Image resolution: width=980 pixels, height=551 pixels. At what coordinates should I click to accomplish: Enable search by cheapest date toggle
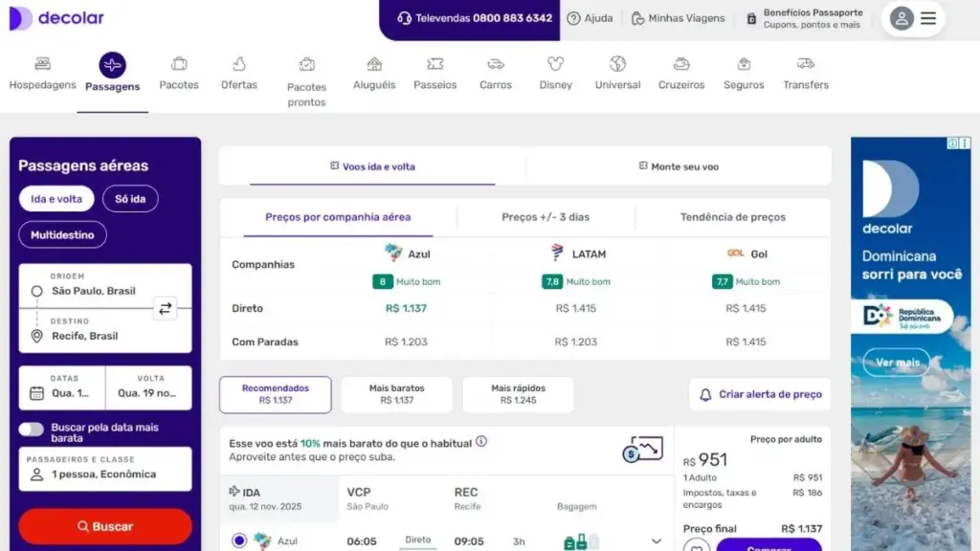(x=32, y=430)
